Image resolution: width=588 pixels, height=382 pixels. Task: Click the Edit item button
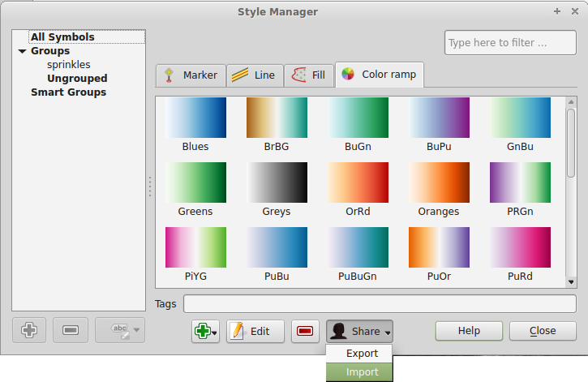[x=255, y=332]
